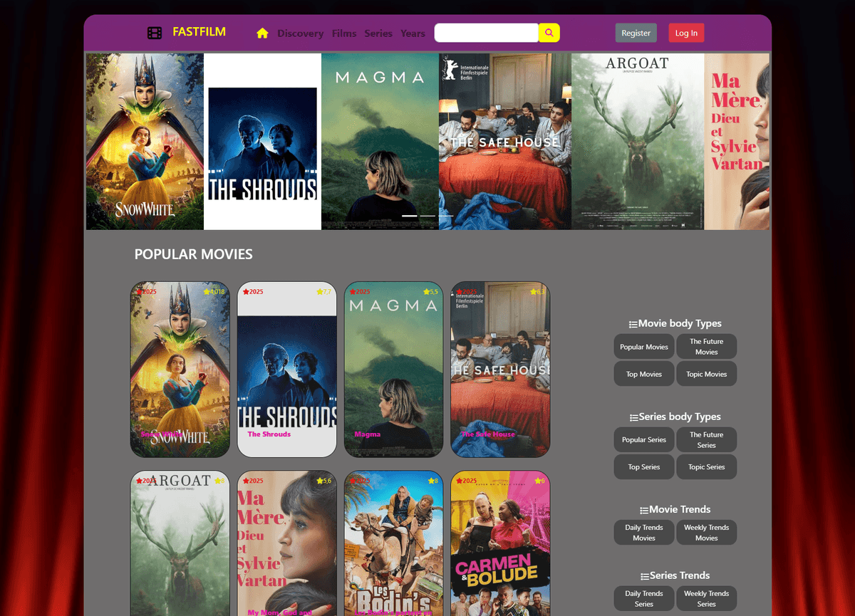
Task: Click 'The Shrouds' pink title link
Action: click(x=269, y=434)
